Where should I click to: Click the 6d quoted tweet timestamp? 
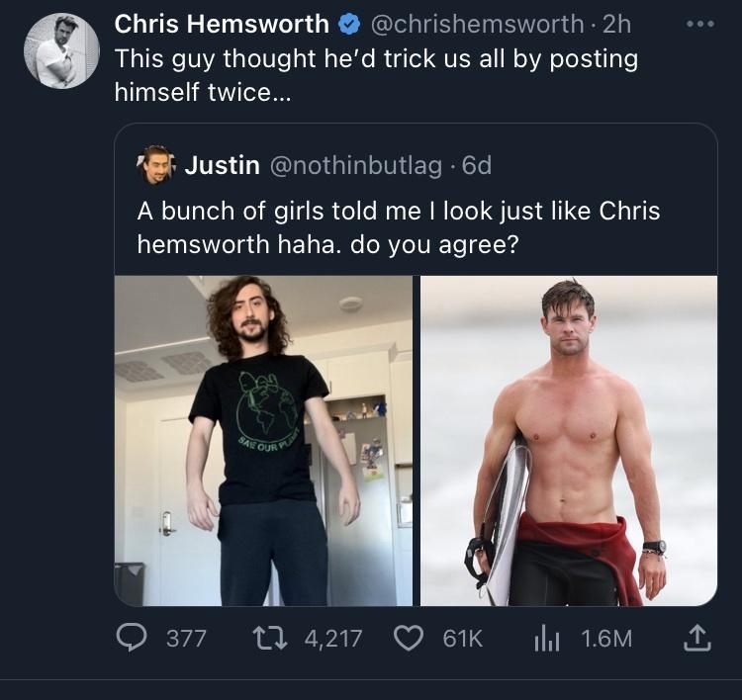coord(476,165)
